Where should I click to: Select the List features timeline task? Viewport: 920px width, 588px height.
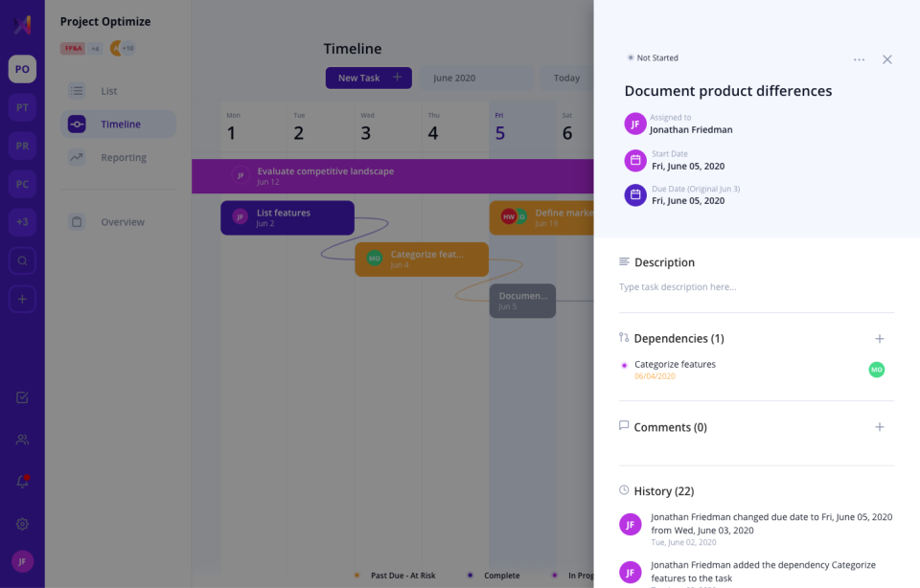point(287,217)
